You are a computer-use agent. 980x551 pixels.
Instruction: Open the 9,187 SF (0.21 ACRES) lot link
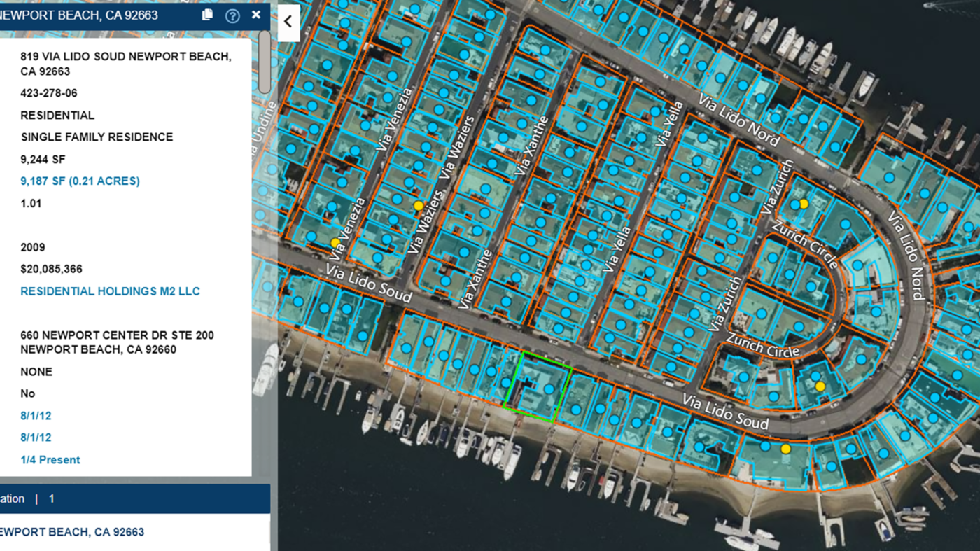point(80,181)
